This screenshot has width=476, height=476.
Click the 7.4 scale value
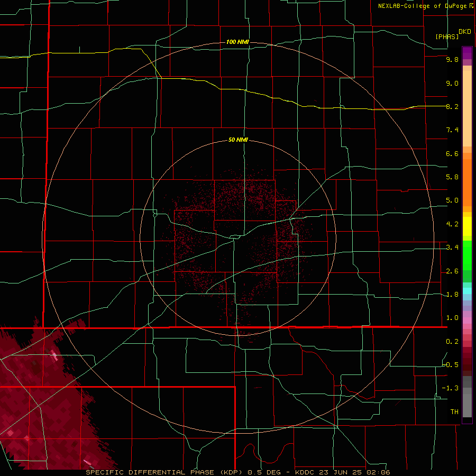452,130
